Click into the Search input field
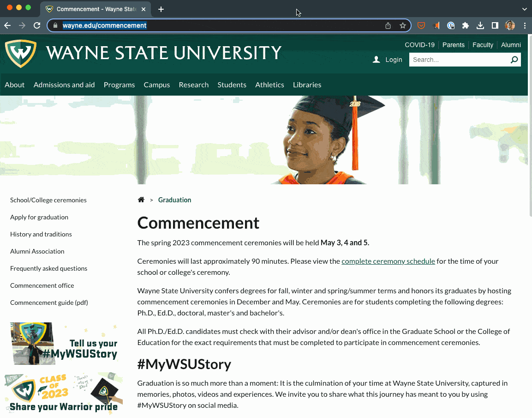 point(458,60)
